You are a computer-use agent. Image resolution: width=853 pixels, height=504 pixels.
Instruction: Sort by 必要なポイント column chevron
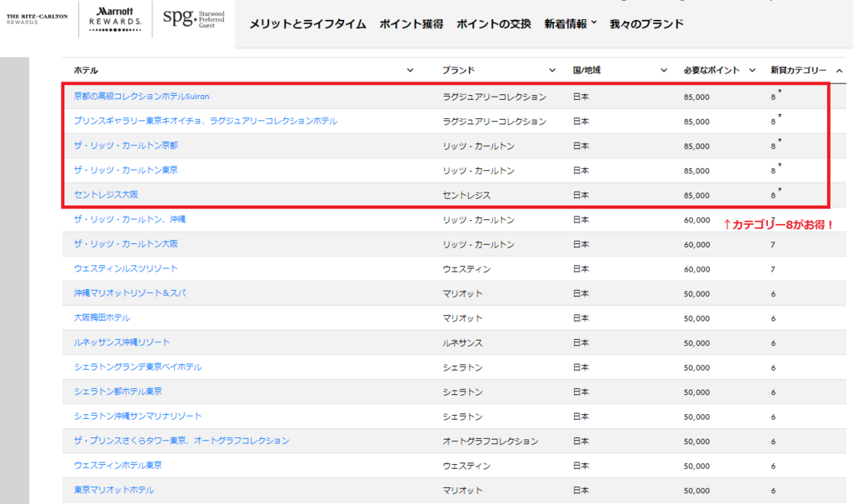pyautogui.click(x=752, y=70)
